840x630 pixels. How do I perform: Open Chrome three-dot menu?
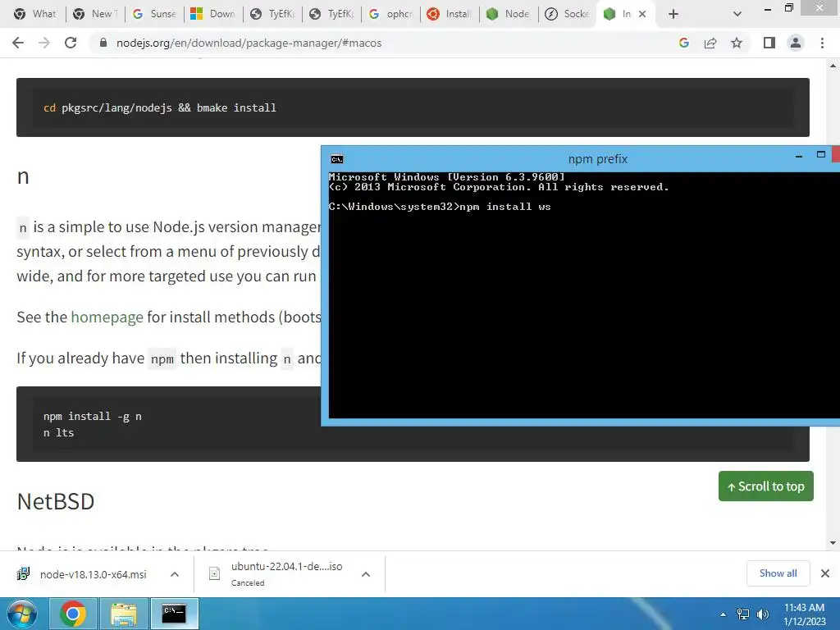822,43
